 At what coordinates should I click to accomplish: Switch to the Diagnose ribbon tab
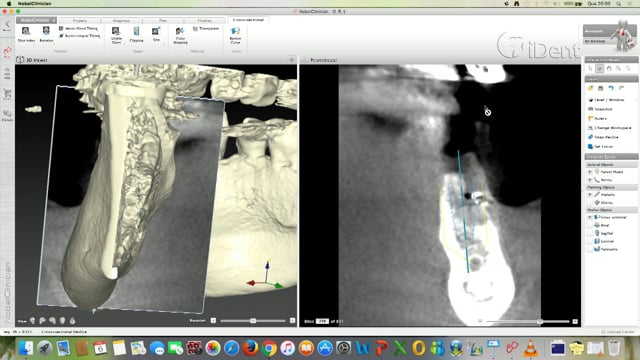tap(121, 20)
